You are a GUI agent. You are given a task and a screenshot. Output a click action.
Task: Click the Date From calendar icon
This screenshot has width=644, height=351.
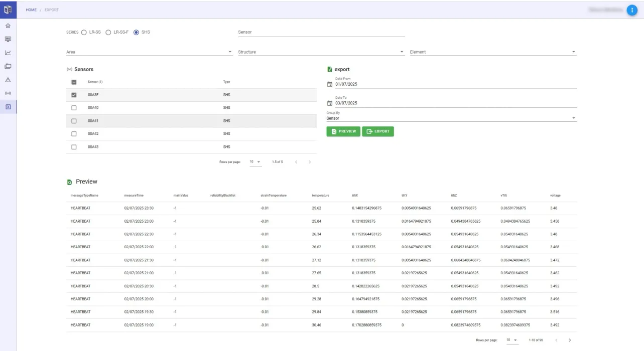click(x=330, y=84)
